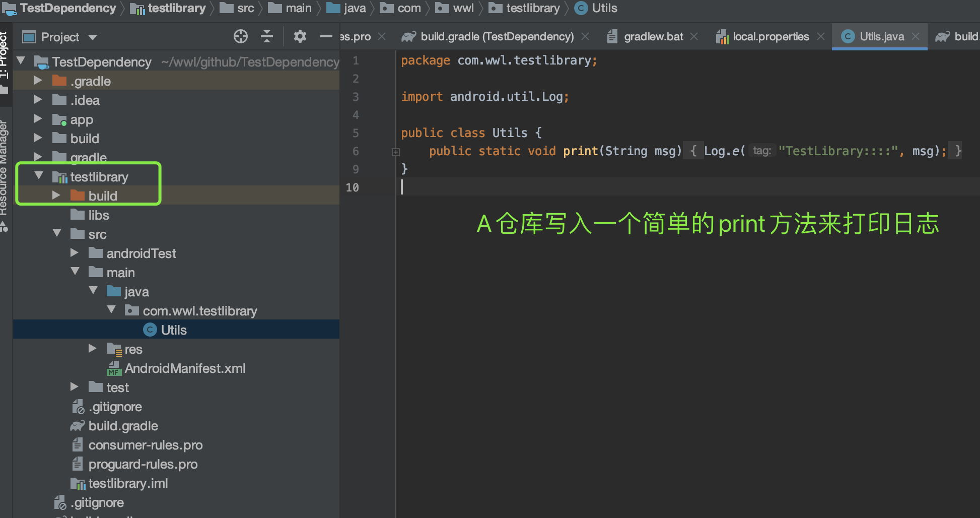Click the Utils class icon in tree
Viewport: 980px width, 518px height.
pyautogui.click(x=150, y=330)
